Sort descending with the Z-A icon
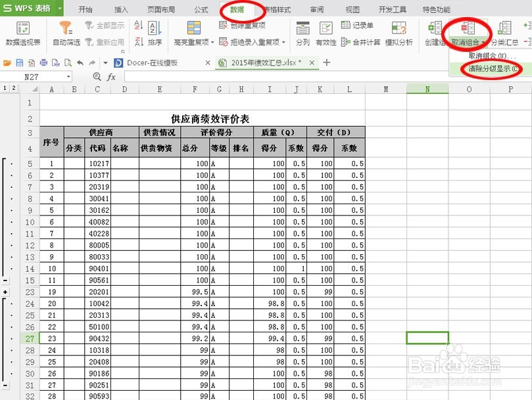This screenshot has width=532, height=400. click(138, 41)
